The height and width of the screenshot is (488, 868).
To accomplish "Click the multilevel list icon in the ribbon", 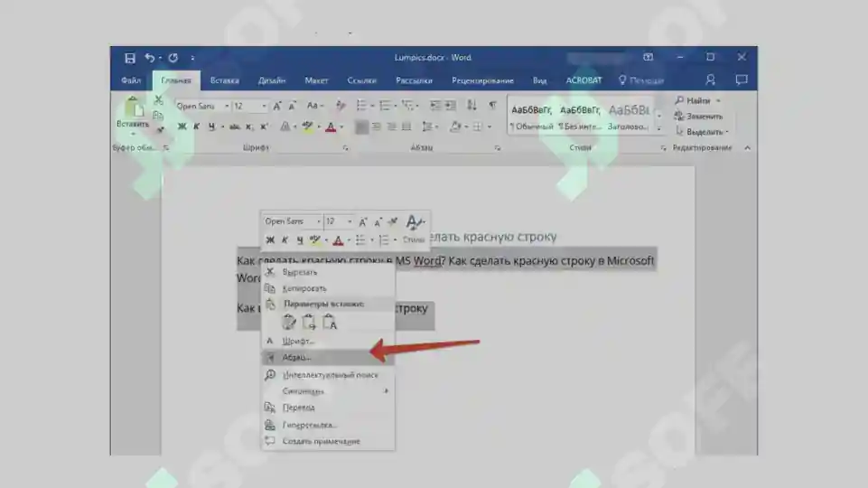I will 407,105.
